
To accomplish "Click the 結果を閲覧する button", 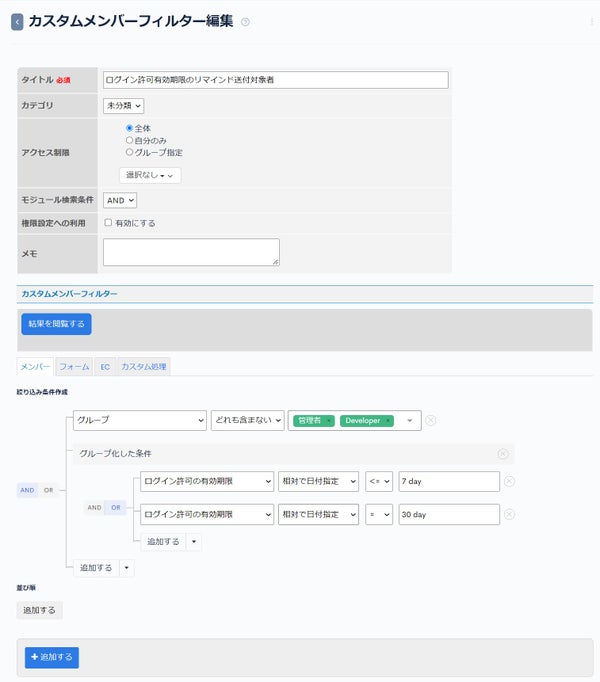I will [57, 324].
